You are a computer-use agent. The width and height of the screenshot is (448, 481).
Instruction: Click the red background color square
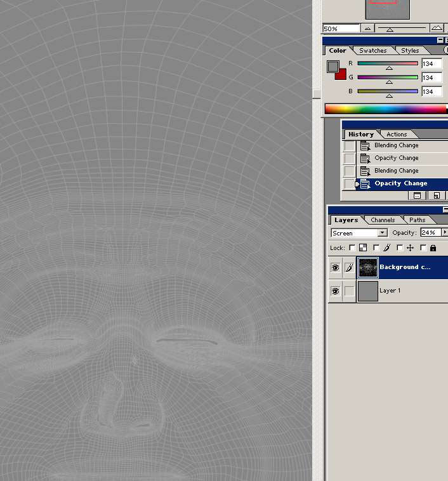coord(342,75)
